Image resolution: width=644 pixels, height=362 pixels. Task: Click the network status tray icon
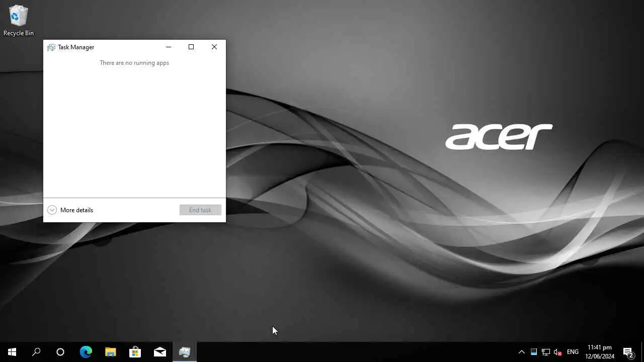pyautogui.click(x=546, y=352)
